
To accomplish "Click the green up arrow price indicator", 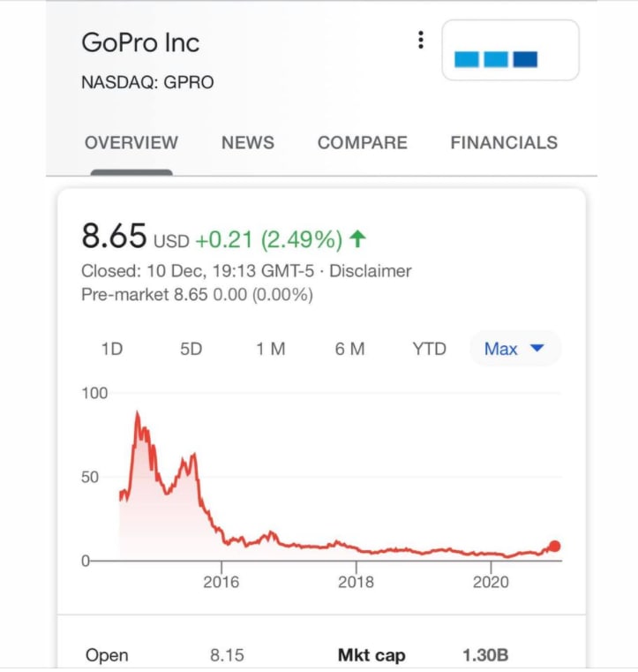I will (x=357, y=238).
